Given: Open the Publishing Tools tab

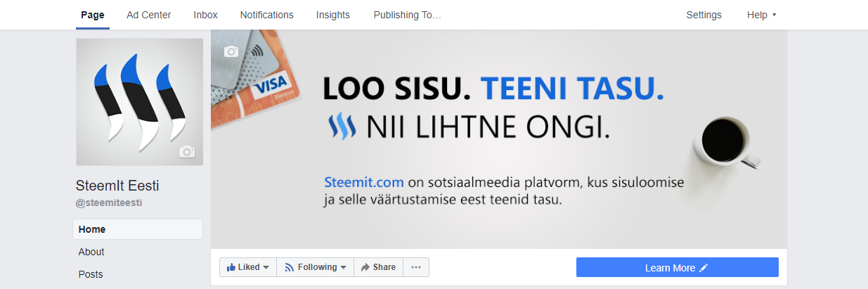Looking at the screenshot, I should [408, 15].
